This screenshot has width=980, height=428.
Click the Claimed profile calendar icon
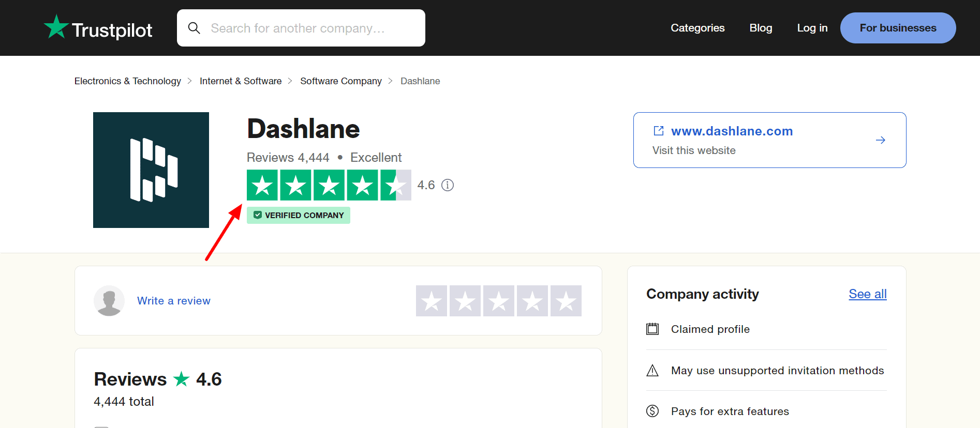[x=652, y=329]
